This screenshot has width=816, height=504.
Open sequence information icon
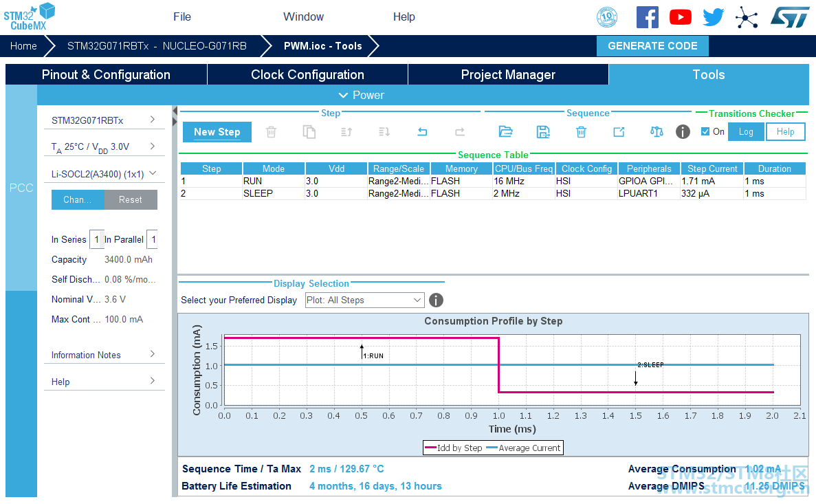[683, 132]
